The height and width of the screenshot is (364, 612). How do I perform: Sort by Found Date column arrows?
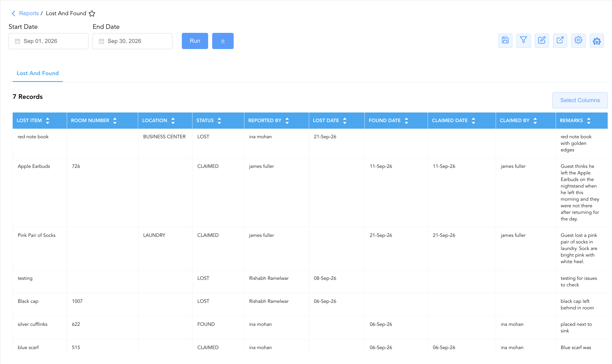click(x=406, y=121)
